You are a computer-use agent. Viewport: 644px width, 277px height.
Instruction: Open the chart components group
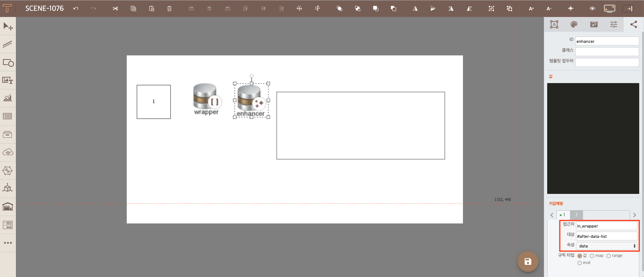click(8, 98)
